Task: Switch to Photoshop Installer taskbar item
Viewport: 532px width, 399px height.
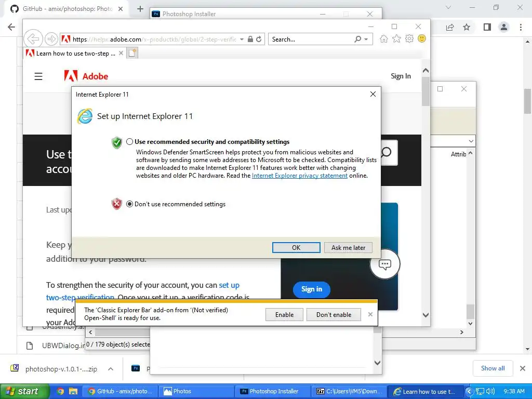Action: click(x=273, y=391)
